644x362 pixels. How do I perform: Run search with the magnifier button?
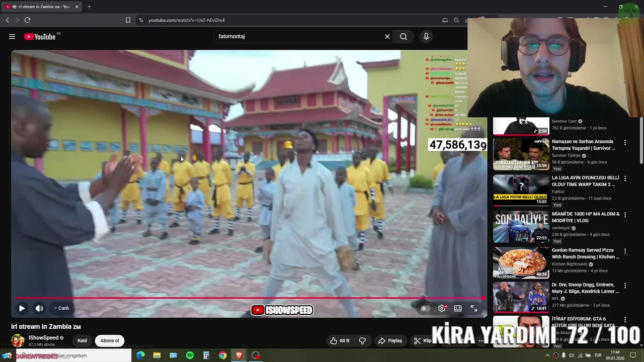coord(404,36)
